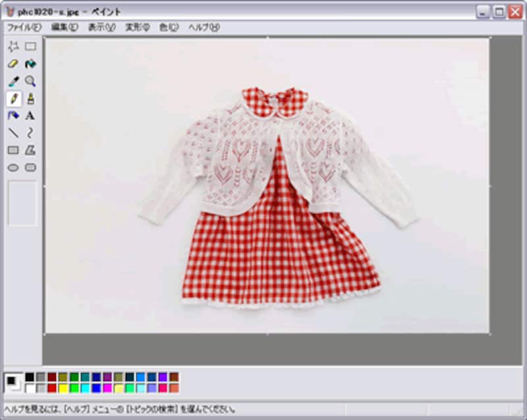Viewport: 527px width, 420px height.
Task: Select the Airbrush spray tool
Action: [x=13, y=116]
